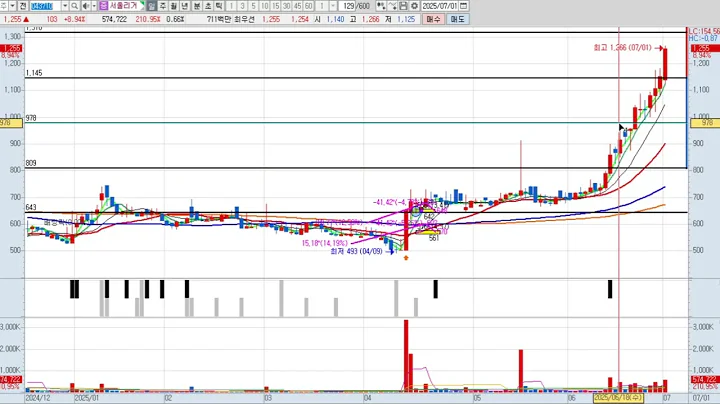Screen dimensions: 720x404
Task: Choose the 10 interval button
Action: [x=264, y=6]
